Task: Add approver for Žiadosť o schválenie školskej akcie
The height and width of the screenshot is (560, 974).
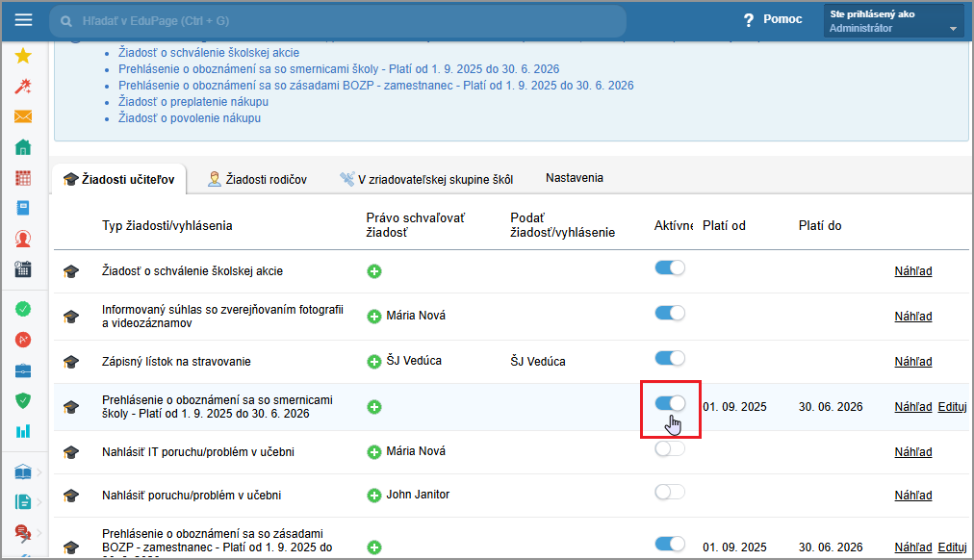Action: pyautogui.click(x=374, y=271)
